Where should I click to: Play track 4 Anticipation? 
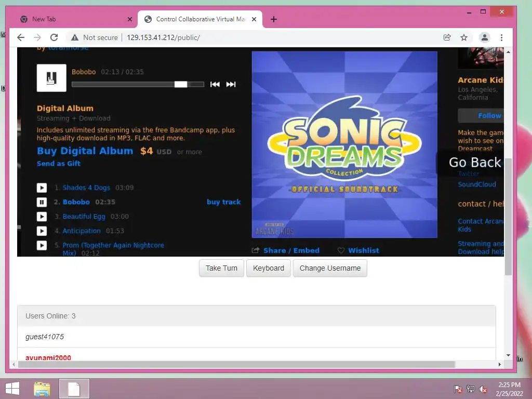tap(42, 231)
